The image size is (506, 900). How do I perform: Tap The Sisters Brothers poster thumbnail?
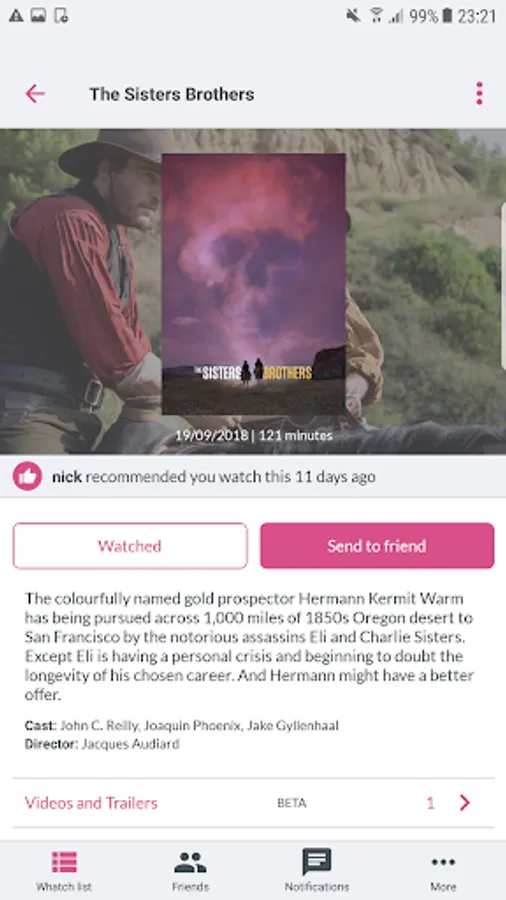[x=254, y=284]
